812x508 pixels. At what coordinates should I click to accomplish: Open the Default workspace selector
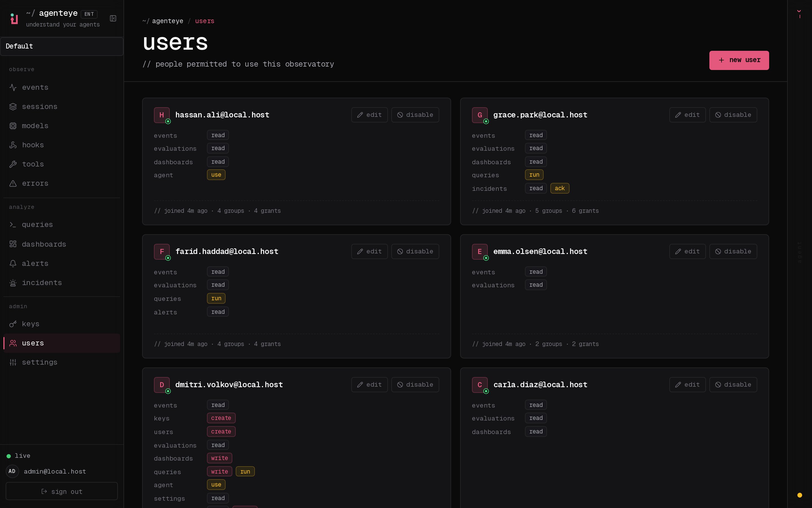tap(62, 46)
